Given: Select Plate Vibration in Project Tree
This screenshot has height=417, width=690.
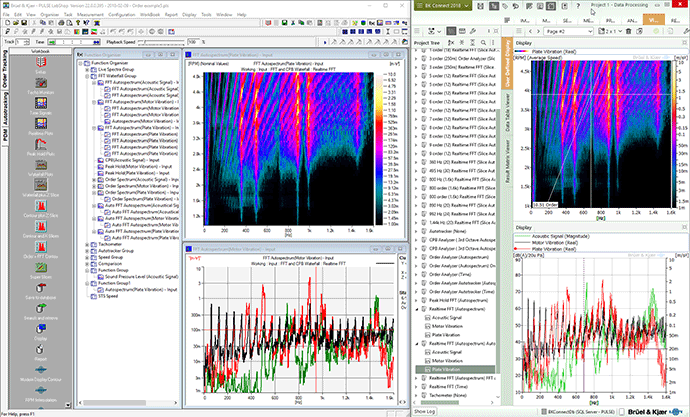Looking at the screenshot, I should pos(445,369).
